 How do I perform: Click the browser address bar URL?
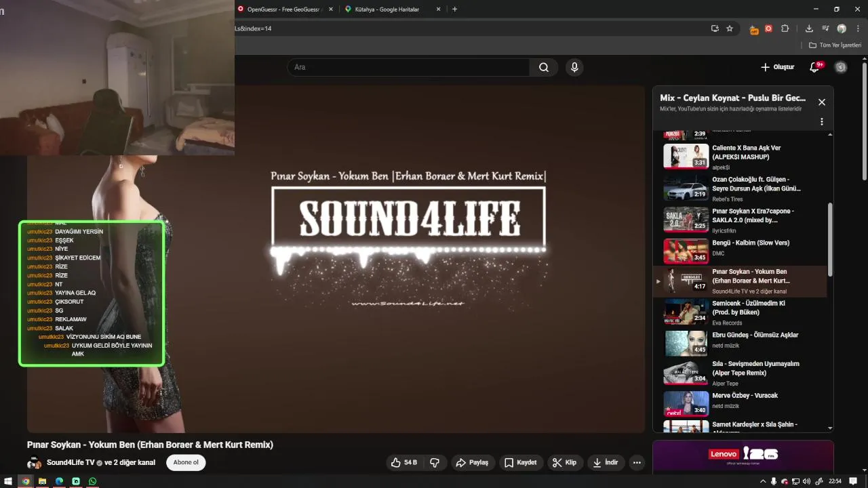(253, 28)
